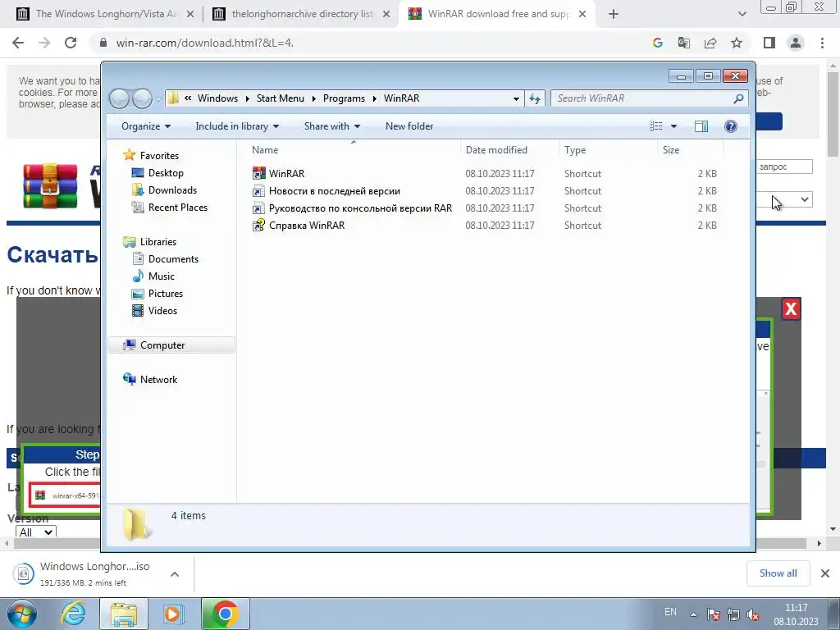The width and height of the screenshot is (840, 630).
Task: Open the language dropdown on the WinRAR webpage
Action: [784, 199]
